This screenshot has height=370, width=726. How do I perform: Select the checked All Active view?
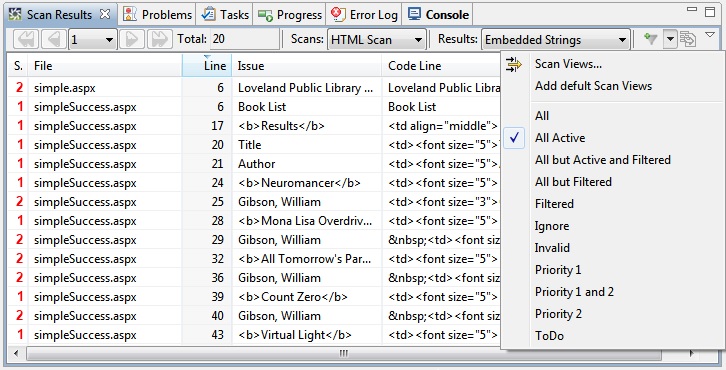tap(560, 138)
